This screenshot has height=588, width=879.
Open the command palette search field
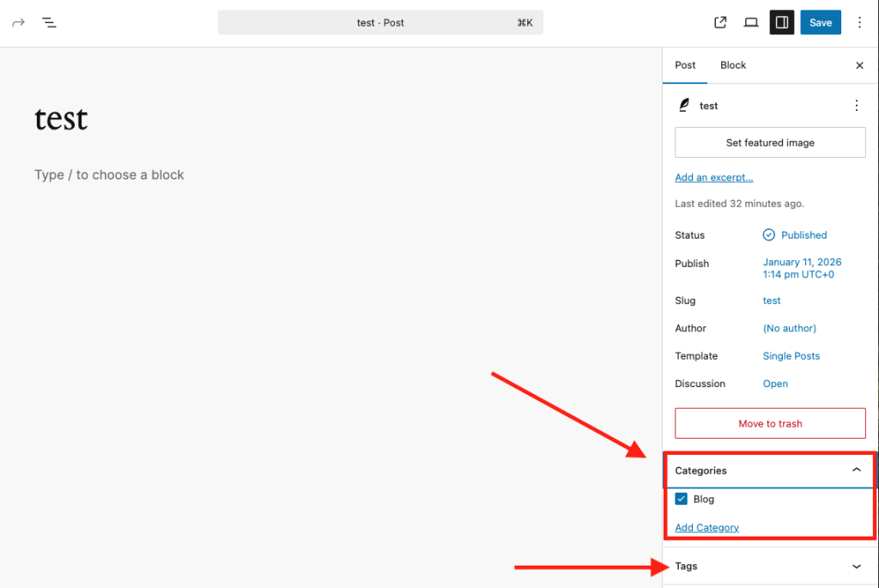pos(380,22)
